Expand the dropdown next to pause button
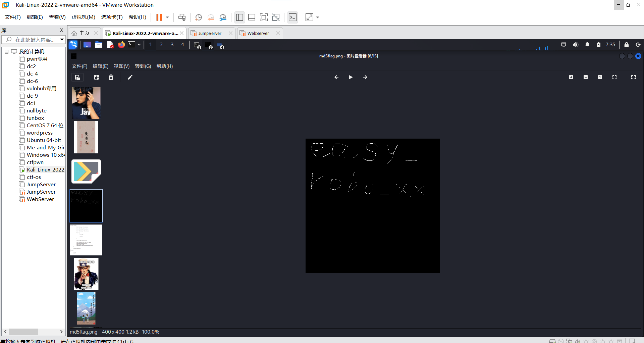The image size is (644, 343). (167, 17)
